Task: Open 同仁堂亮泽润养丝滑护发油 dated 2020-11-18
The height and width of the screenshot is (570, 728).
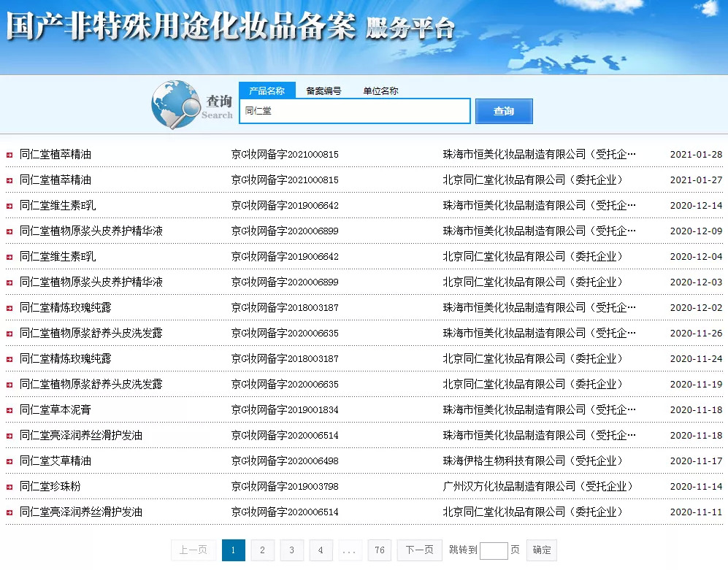Action: pos(81,436)
